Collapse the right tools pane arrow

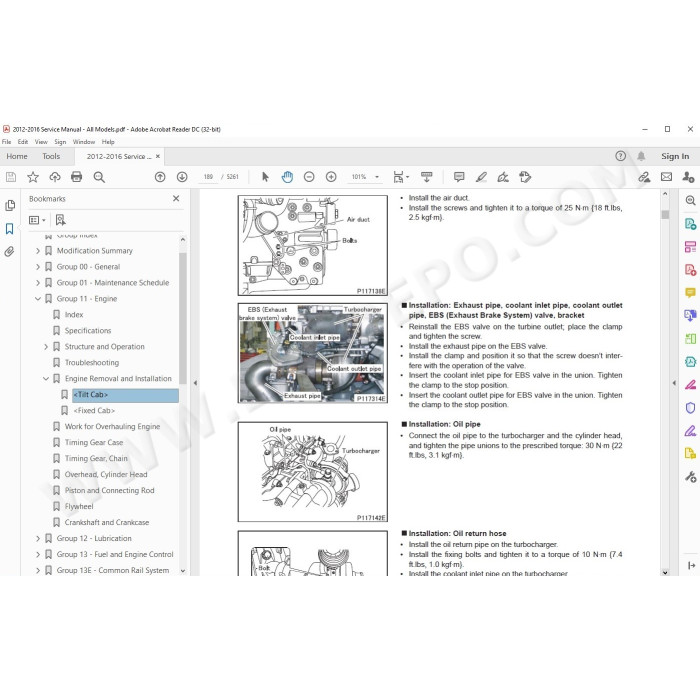click(x=674, y=383)
